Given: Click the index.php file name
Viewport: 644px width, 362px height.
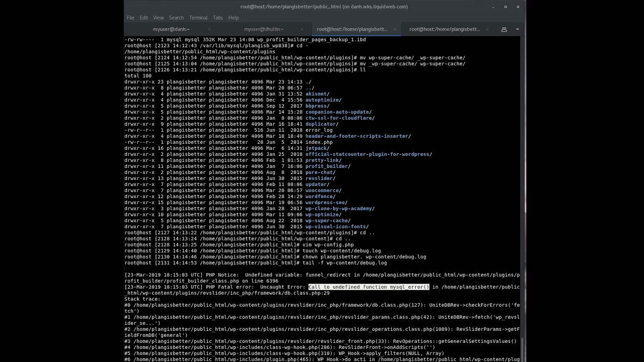Looking at the screenshot, I should click(319, 142).
